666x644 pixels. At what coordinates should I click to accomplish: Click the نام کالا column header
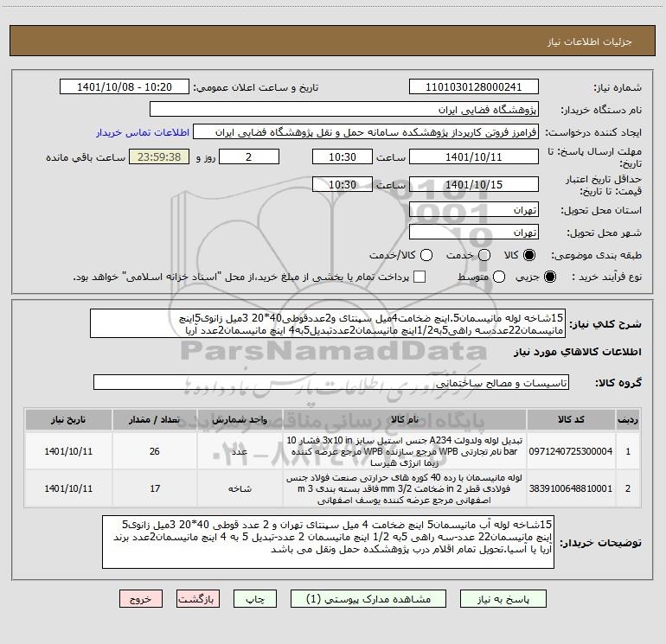[405, 419]
